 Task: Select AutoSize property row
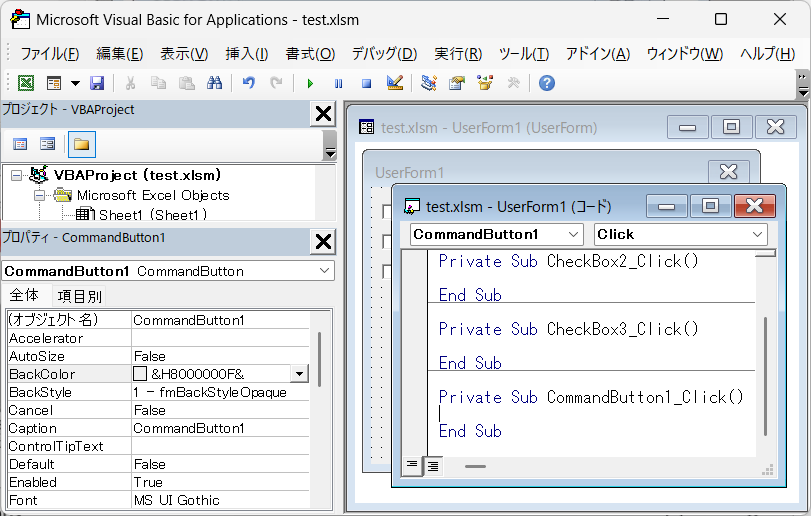click(x=158, y=356)
